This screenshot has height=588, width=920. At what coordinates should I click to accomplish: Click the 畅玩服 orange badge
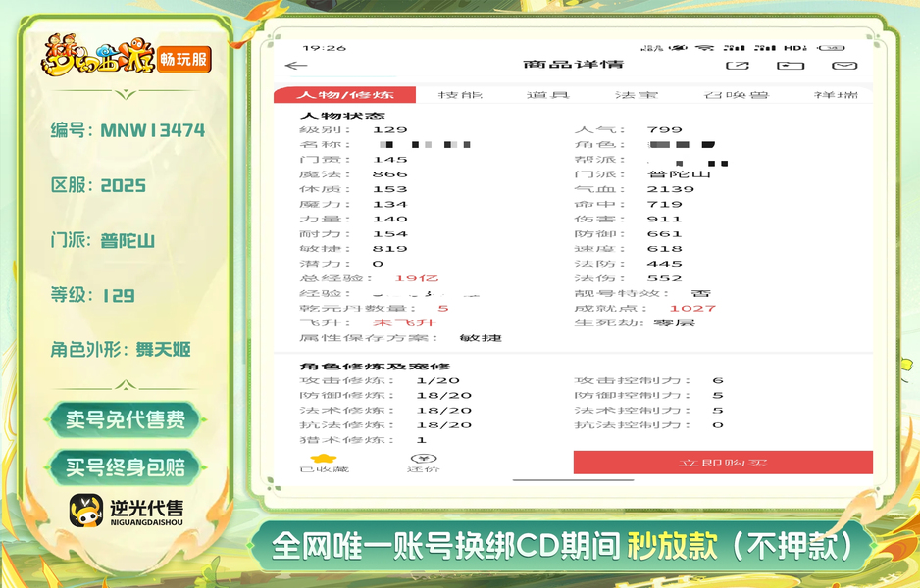(x=184, y=59)
